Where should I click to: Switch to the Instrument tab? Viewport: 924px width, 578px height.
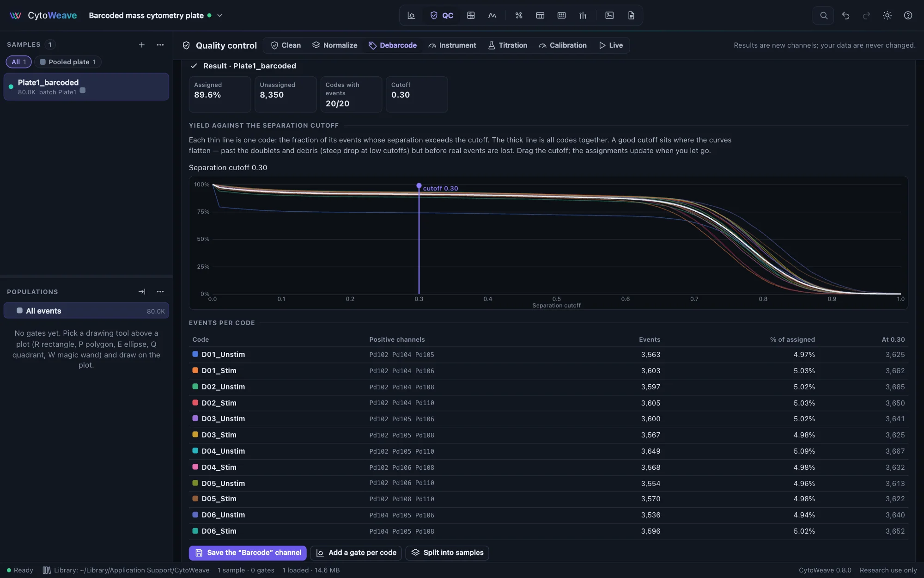point(452,45)
